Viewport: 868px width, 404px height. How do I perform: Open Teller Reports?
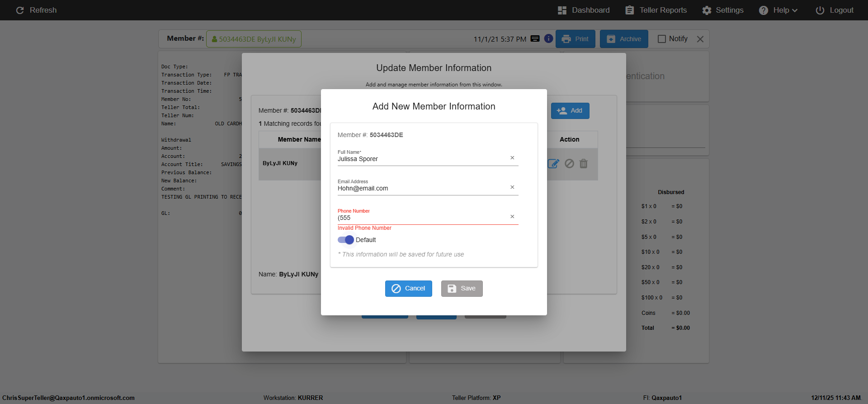pyautogui.click(x=656, y=10)
